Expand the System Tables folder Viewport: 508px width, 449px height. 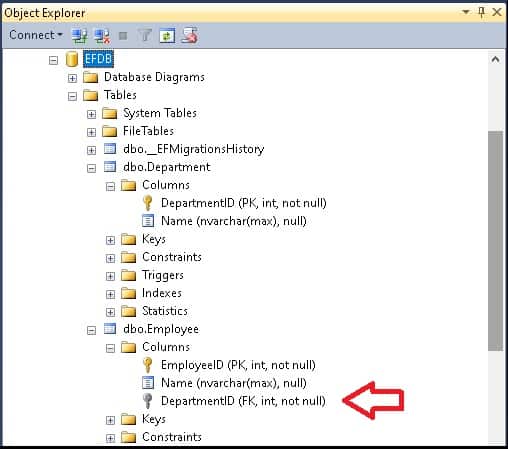pyautogui.click(x=91, y=114)
